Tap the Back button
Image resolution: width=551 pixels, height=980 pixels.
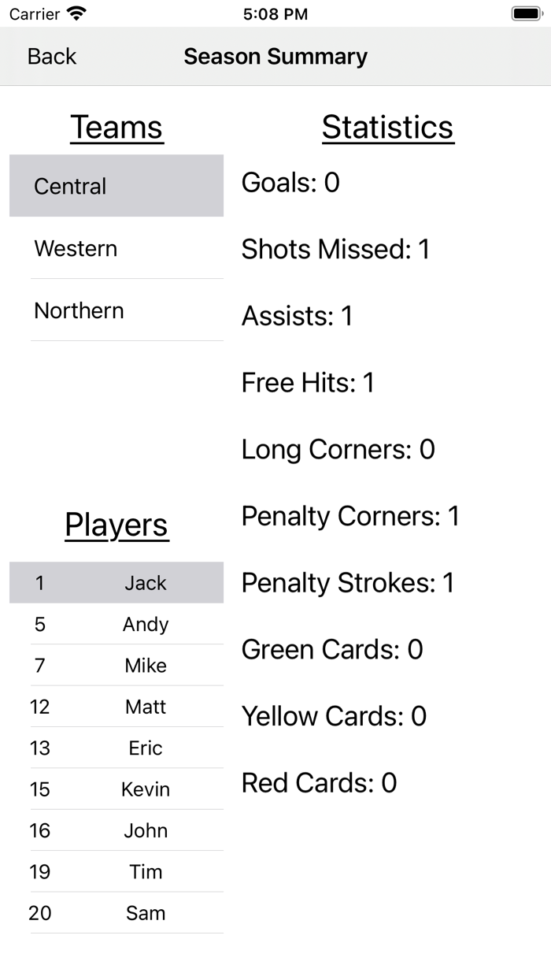tap(51, 56)
